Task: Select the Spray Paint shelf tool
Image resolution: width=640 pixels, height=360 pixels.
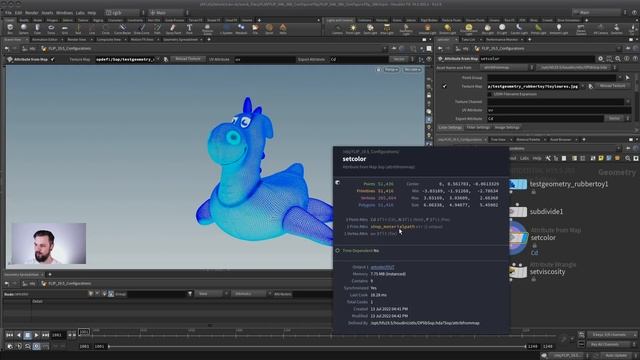Action: [173, 29]
